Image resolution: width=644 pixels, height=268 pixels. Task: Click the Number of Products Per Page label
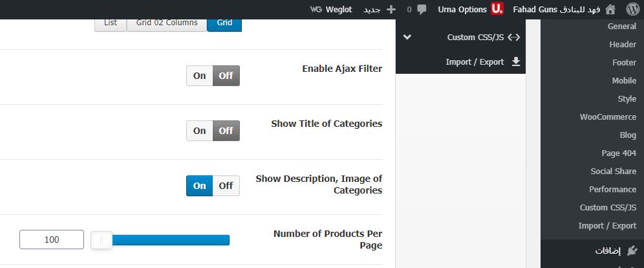pos(328,240)
